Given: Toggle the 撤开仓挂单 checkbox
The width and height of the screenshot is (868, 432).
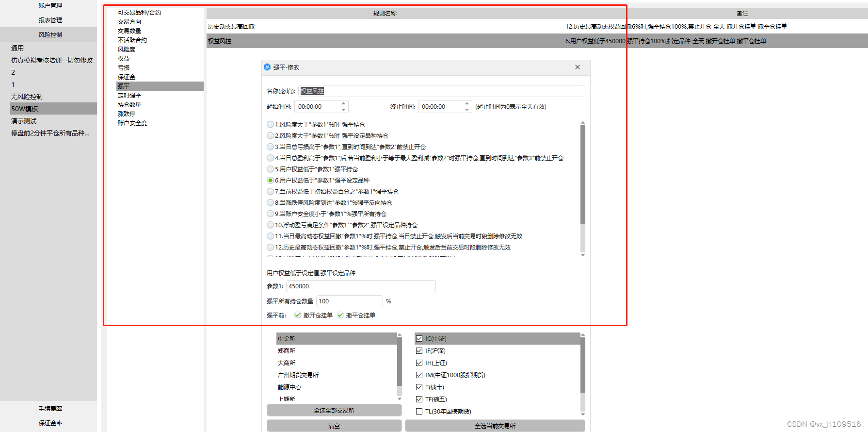Looking at the screenshot, I should [x=297, y=315].
